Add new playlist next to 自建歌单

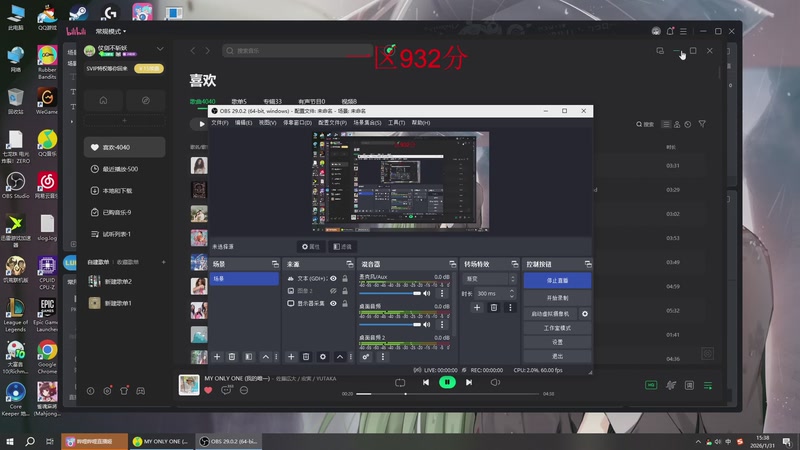pos(164,262)
